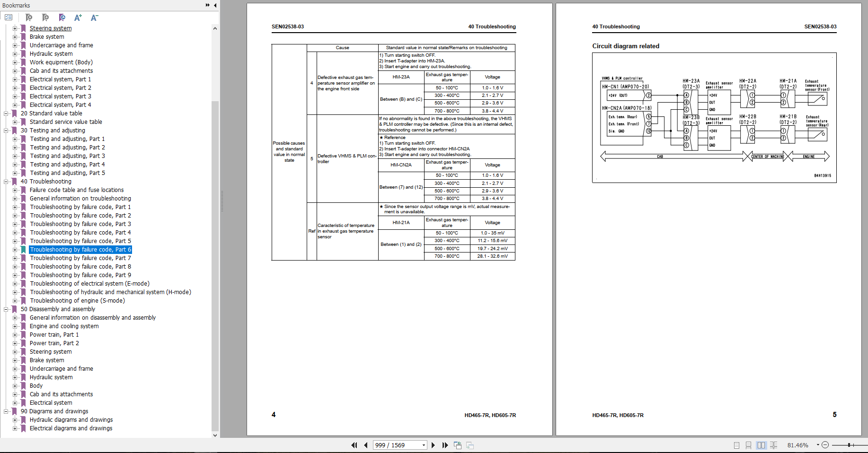Collapse the Bookmarks panel with left arrow
Viewport: 868px width, 453px height.
(215, 5)
